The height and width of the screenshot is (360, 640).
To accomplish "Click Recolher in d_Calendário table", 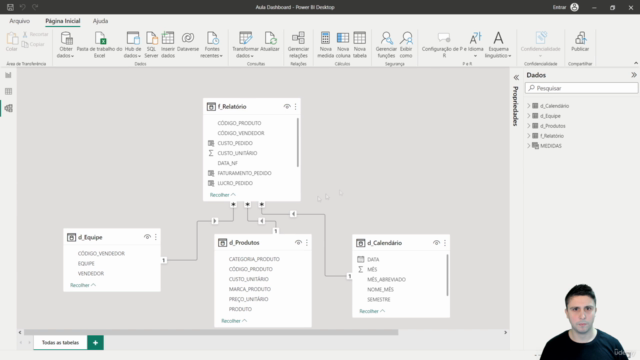I will pyautogui.click(x=372, y=311).
